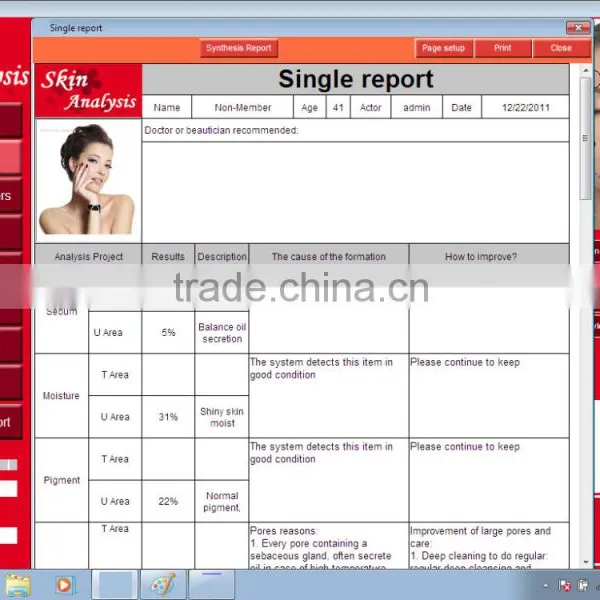
Task: Show hidden system tray icons
Action: tap(546, 585)
